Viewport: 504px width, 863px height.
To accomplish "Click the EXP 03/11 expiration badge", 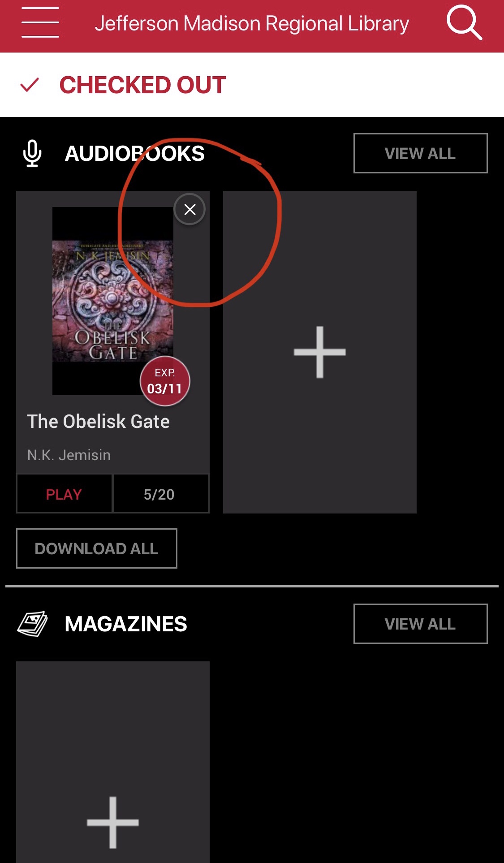I will coord(165,381).
